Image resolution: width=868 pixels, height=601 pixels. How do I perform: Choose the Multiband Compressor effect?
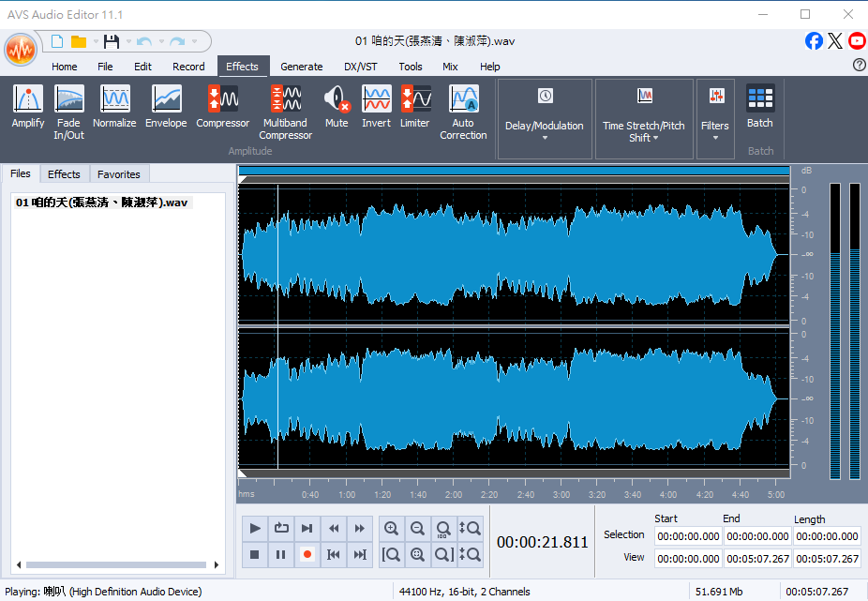[x=285, y=112]
